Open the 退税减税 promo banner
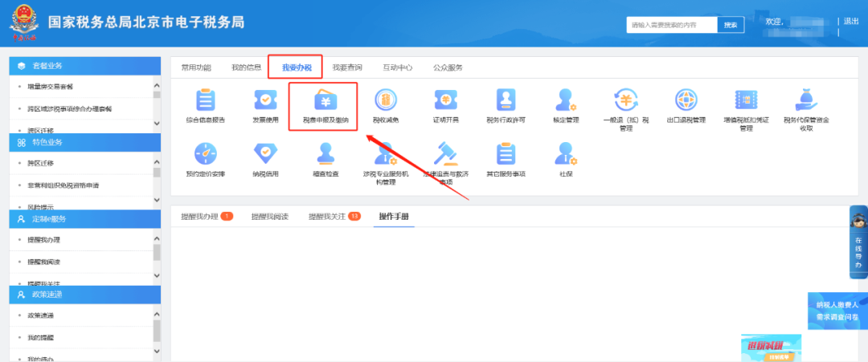868x362 pixels. 771,348
